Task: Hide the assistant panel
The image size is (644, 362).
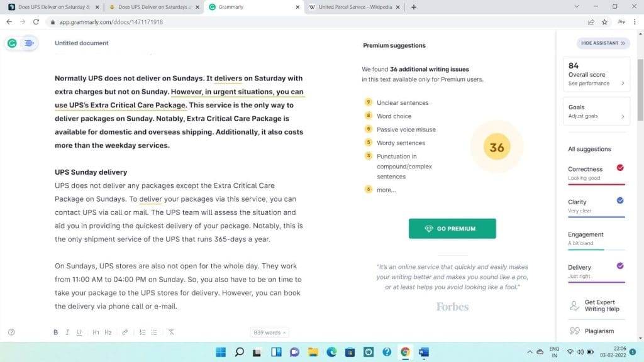Action: 603,43
